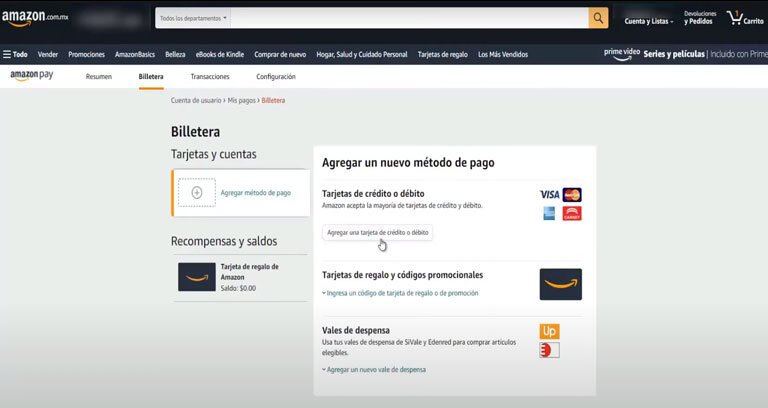Screen dimensions: 768x408
Task: Open the Transacciones tab
Action: pyautogui.click(x=210, y=76)
